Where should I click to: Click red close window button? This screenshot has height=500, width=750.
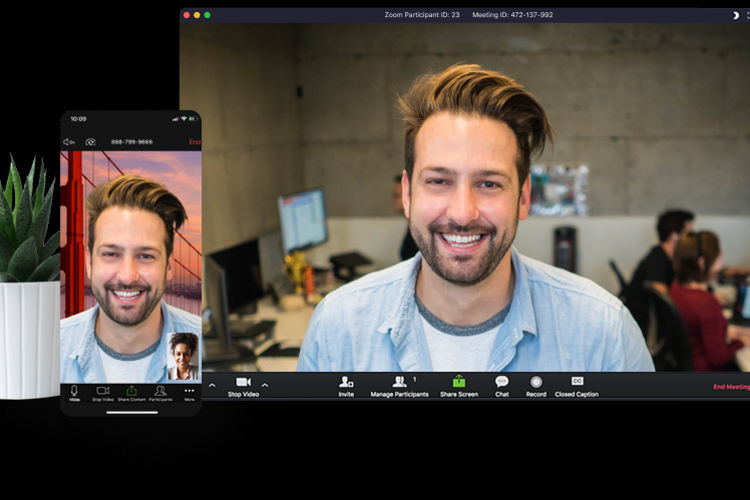point(187,15)
